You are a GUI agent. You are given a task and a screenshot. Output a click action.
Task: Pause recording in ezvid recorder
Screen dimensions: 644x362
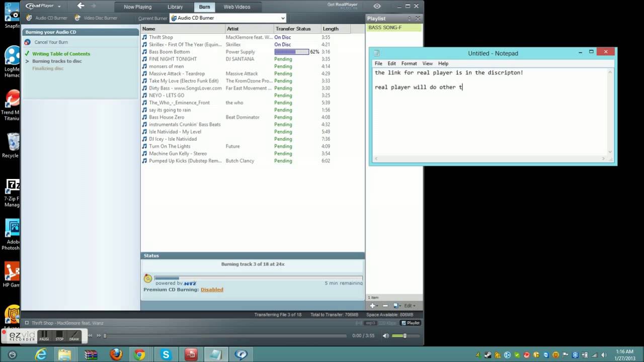pyautogui.click(x=44, y=336)
